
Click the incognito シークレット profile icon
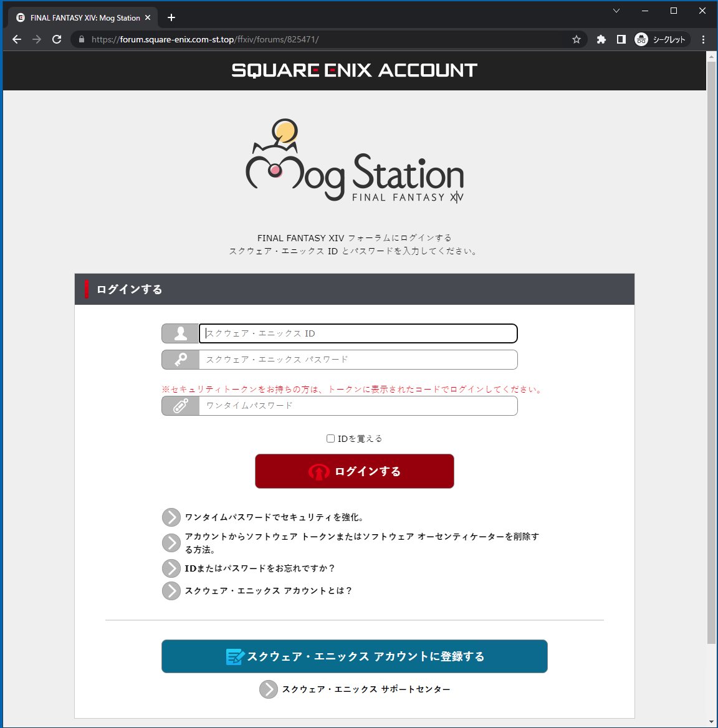pyautogui.click(x=661, y=39)
